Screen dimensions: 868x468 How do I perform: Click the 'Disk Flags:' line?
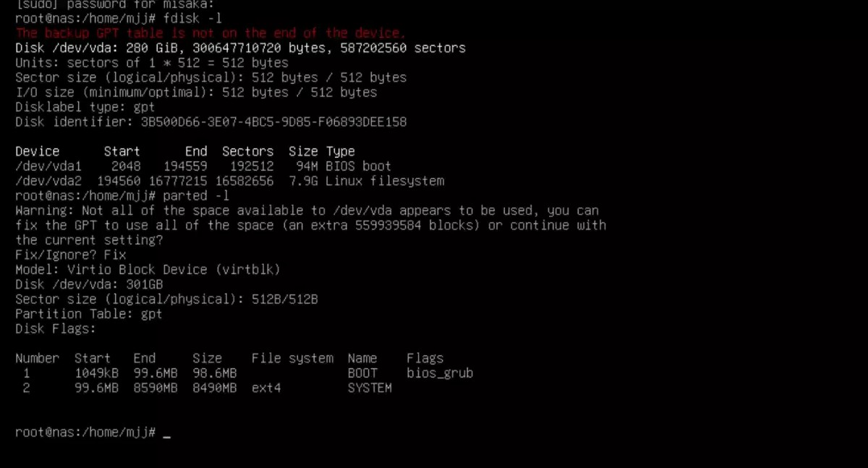[x=56, y=328]
